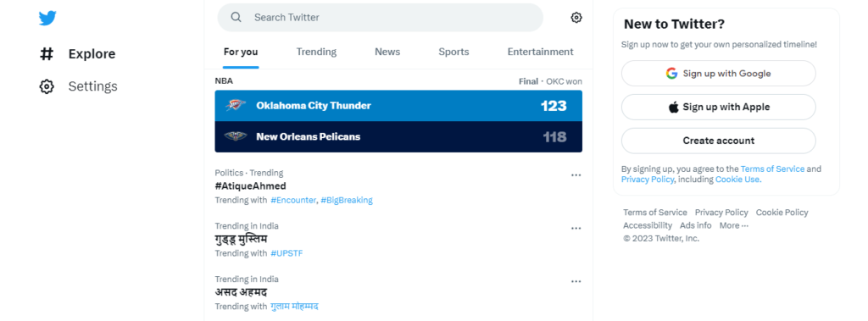
Task: Open the Terms of Service link in signup text
Action: (x=772, y=169)
